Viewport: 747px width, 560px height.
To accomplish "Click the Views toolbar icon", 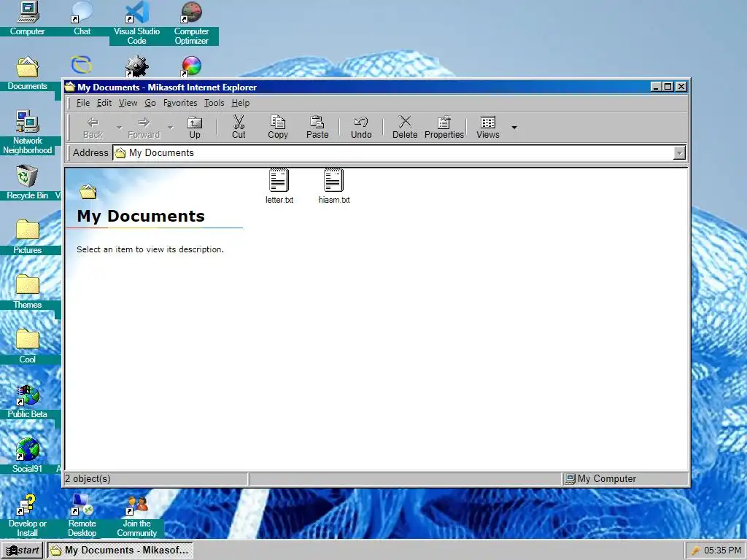I will tap(488, 122).
